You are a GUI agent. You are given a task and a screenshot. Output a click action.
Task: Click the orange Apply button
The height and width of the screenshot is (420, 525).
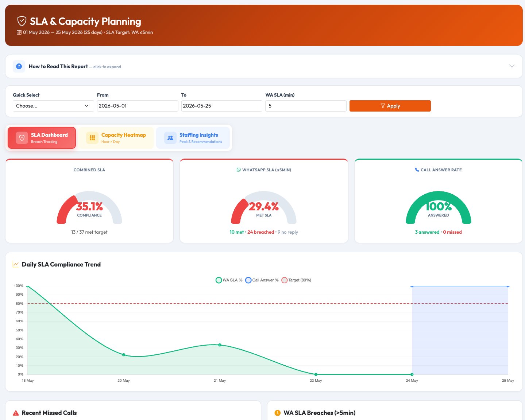pos(390,106)
